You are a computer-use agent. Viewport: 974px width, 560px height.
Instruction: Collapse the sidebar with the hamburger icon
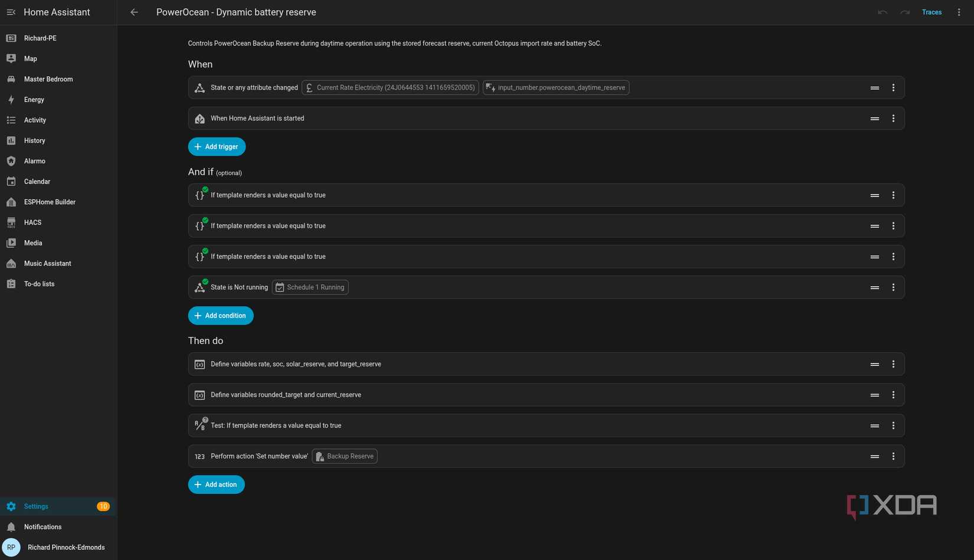click(x=11, y=12)
